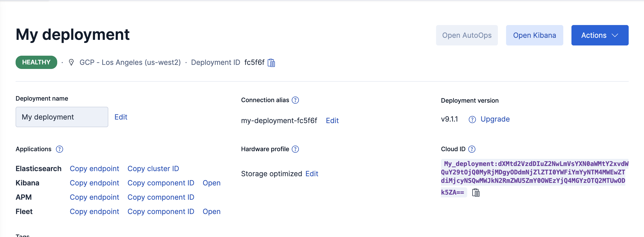
Task: Copy the deployment ID using the clipboard icon
Action: 272,63
